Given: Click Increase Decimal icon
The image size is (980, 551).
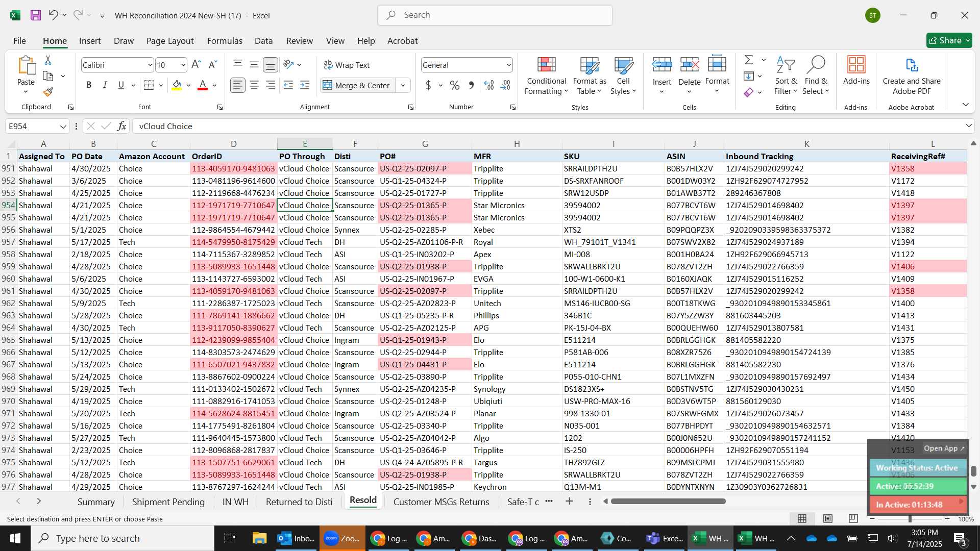Looking at the screenshot, I should click(489, 85).
